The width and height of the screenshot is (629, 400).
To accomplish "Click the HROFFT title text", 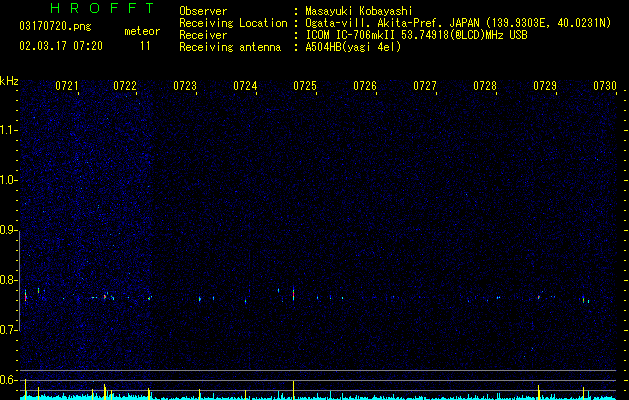I will pyautogui.click(x=102, y=8).
